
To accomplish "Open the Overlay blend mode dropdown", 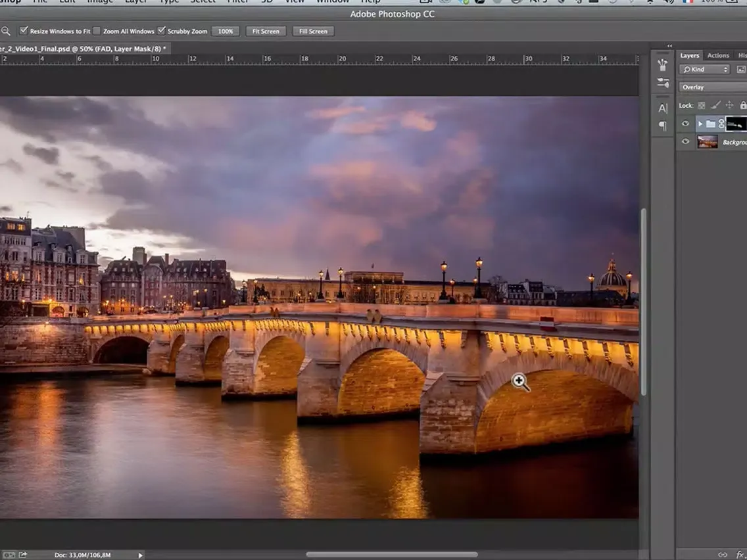I will tap(713, 87).
